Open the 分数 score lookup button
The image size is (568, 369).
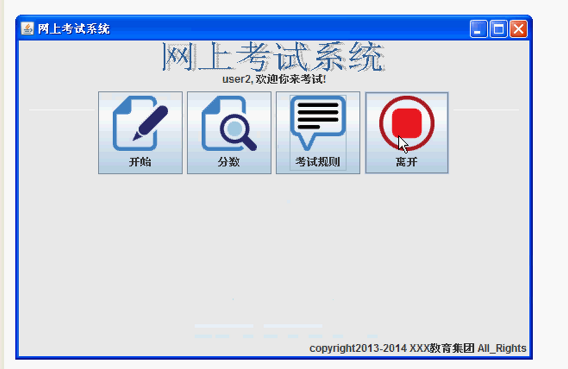click(229, 133)
